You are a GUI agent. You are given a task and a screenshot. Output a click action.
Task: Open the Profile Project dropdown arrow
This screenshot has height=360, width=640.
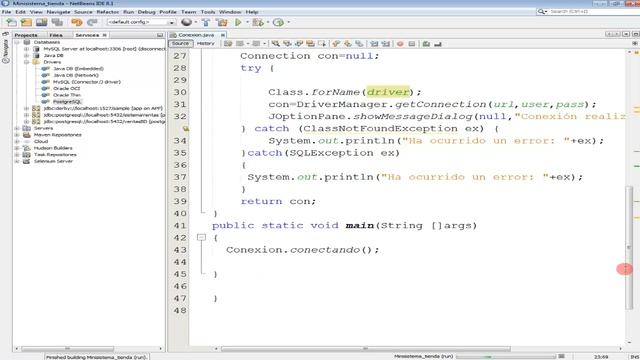point(288,22)
